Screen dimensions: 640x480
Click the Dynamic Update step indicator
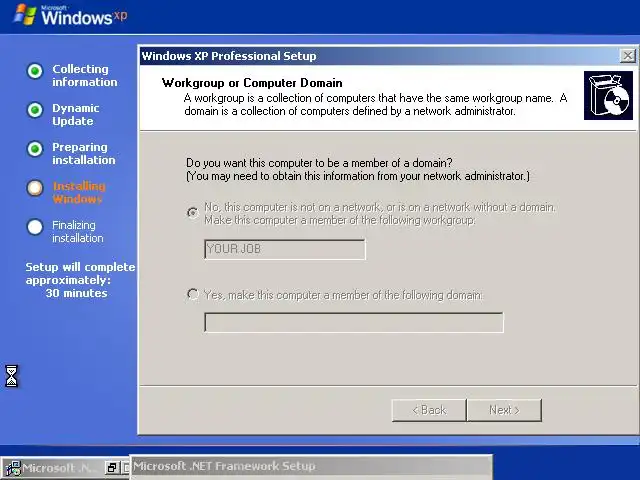coord(35,110)
